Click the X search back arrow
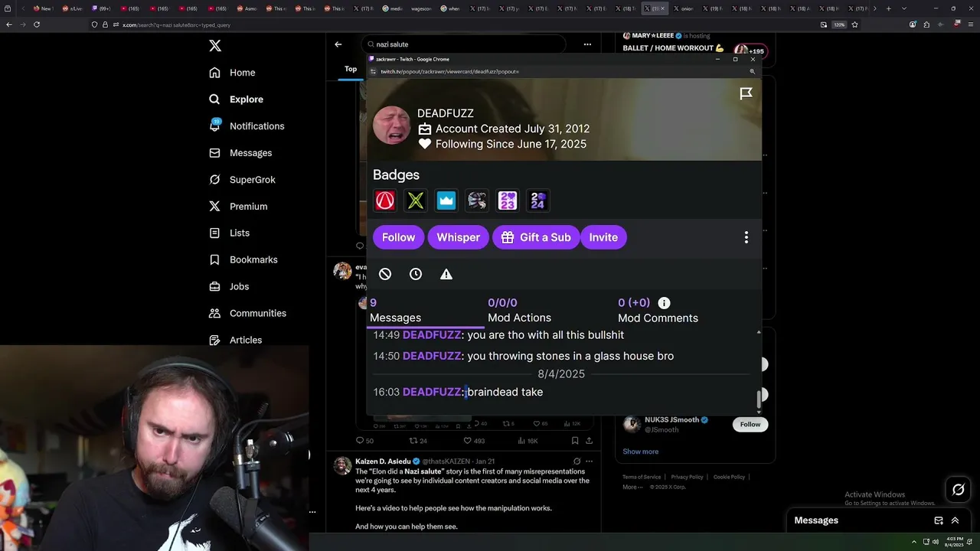This screenshot has width=980, height=551. pos(338,44)
